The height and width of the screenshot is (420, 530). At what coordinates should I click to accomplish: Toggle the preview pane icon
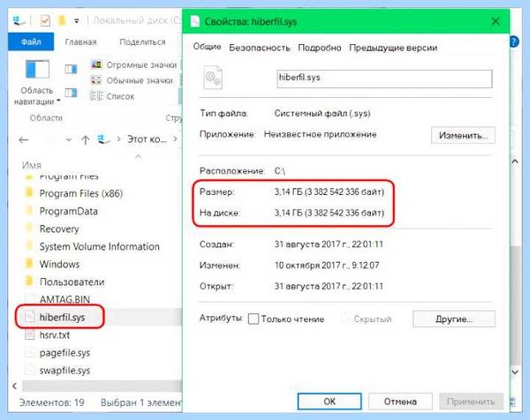[71, 69]
